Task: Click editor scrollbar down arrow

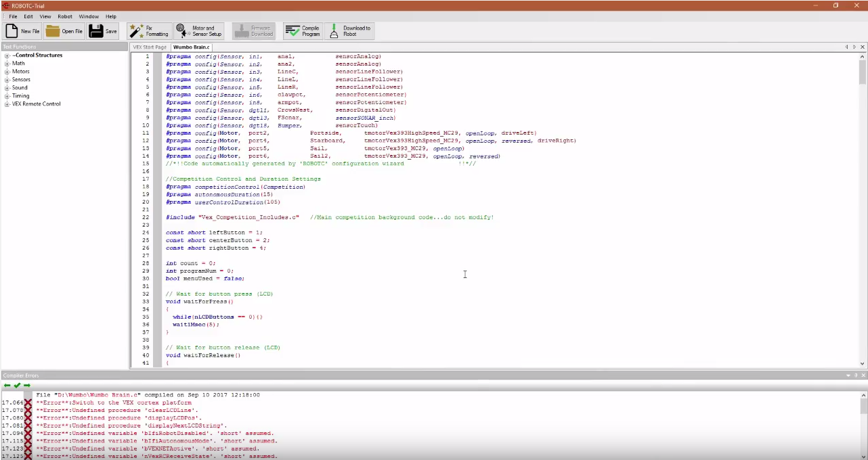Action: click(x=863, y=364)
